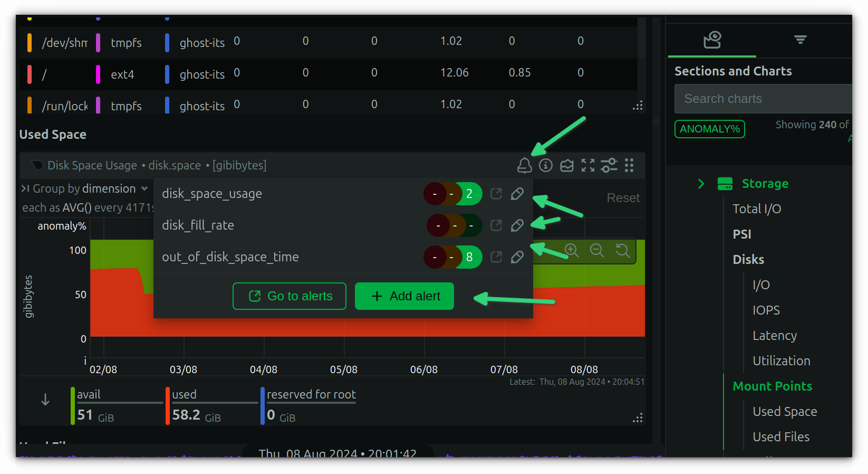Click the anomaly% strip label on chart

pos(62,226)
